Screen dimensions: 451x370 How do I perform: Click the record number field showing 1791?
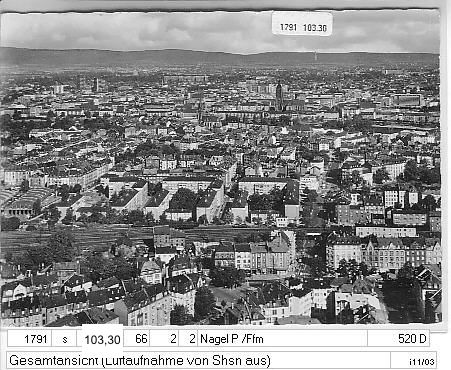29,339
